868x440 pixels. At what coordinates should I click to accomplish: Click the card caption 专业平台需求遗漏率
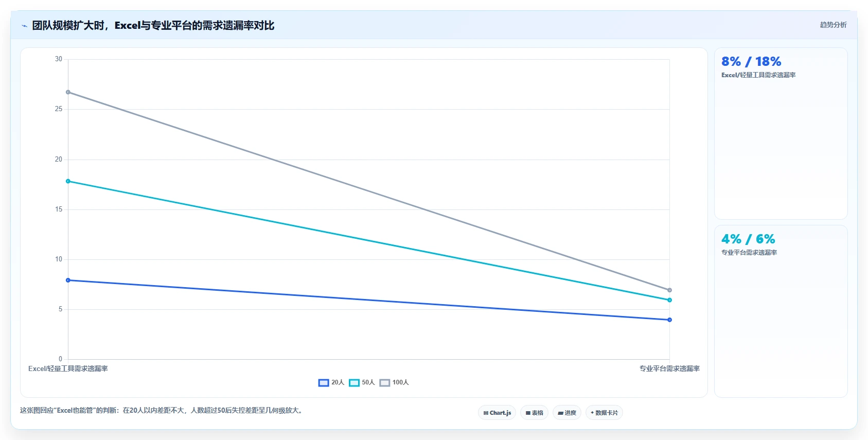[749, 253]
